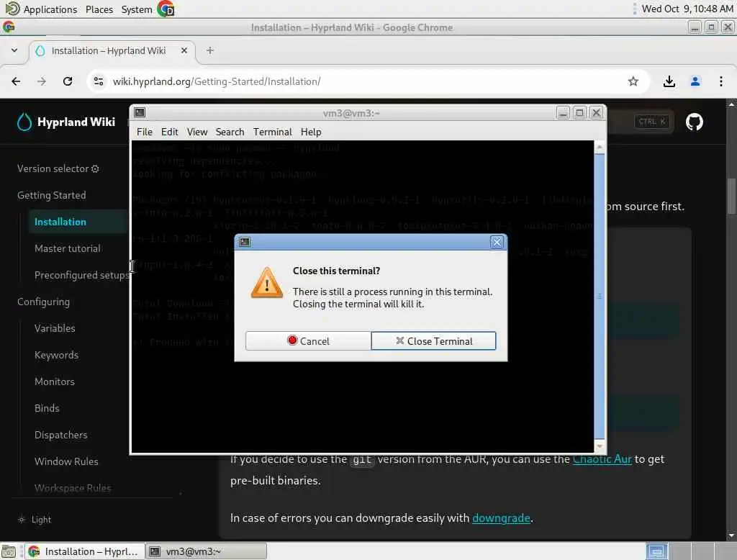Click the Hyprland Wiki logo
The width and height of the screenshot is (737, 560).
coord(65,122)
